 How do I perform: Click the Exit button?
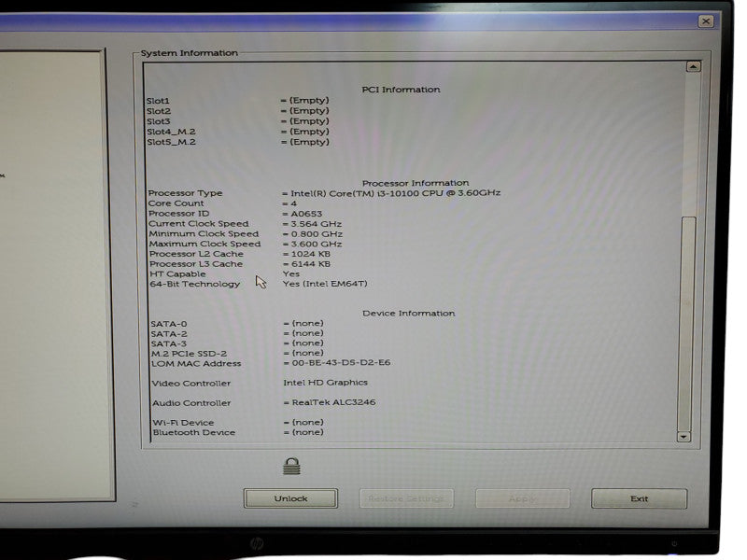[639, 498]
